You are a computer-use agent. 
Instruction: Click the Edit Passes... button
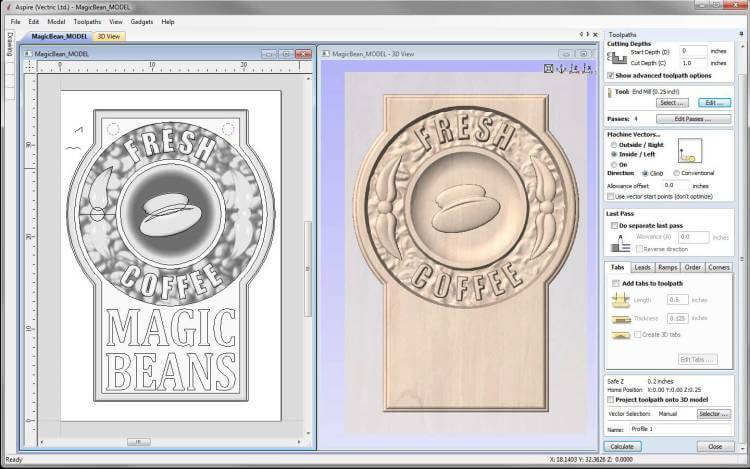click(x=693, y=119)
